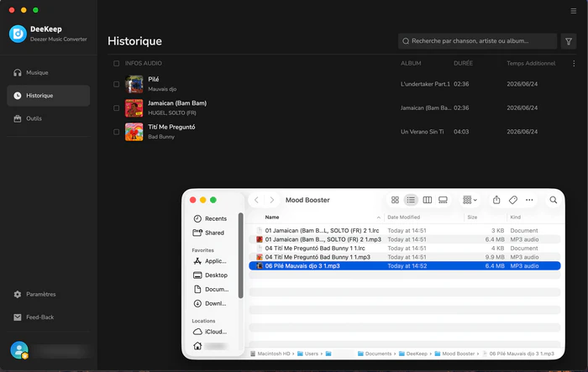Image resolution: width=588 pixels, height=372 pixels.
Task: Click the Finder tag icon
Action: [513, 200]
